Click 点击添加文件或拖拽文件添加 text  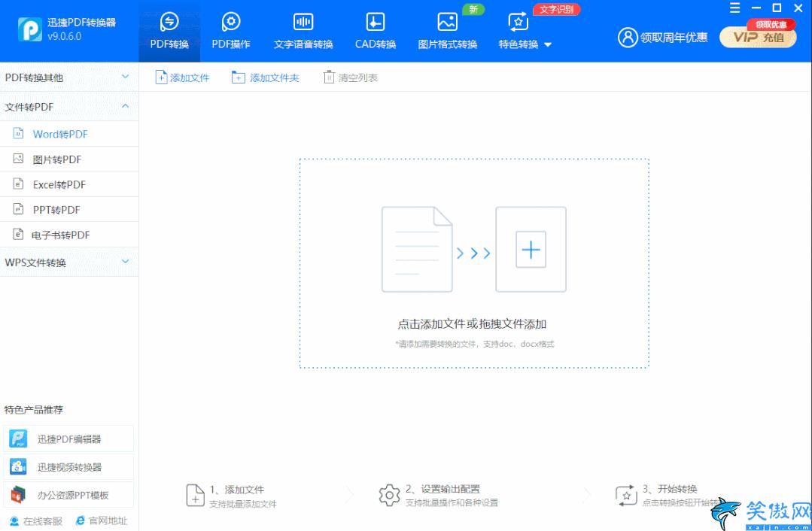pyautogui.click(x=472, y=324)
